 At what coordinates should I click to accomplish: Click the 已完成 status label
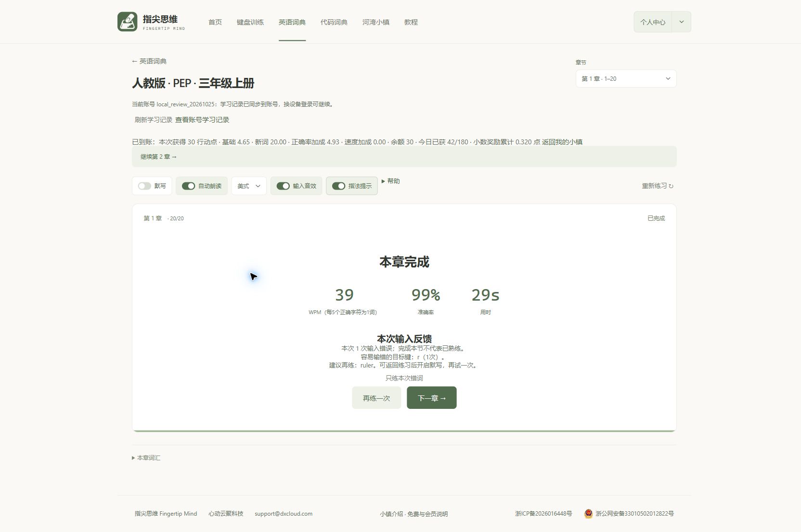coord(656,218)
